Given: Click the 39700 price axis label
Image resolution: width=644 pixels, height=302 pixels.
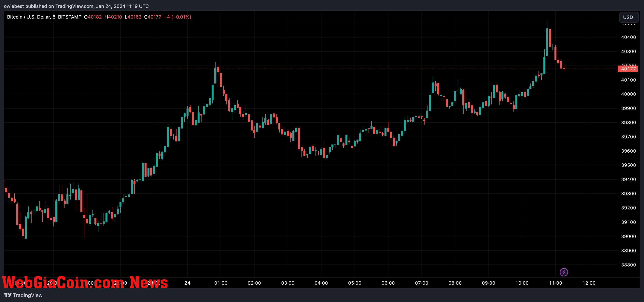Looking at the screenshot, I should click(x=628, y=137).
